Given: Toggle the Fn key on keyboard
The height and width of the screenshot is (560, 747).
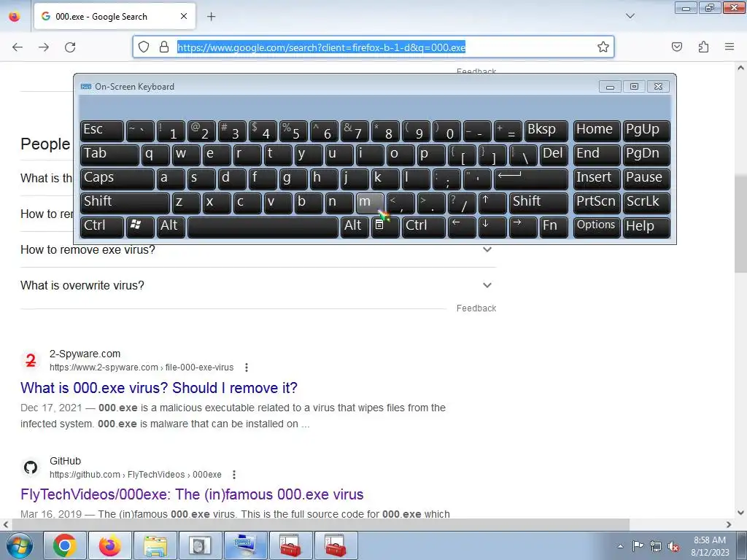Looking at the screenshot, I should tap(554, 226).
